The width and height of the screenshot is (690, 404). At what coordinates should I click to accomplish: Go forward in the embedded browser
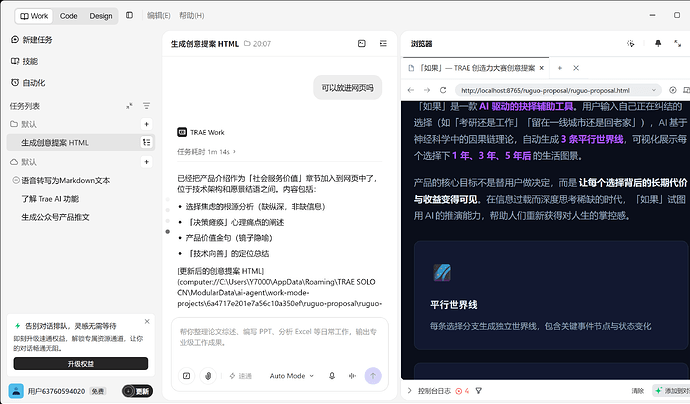427,90
